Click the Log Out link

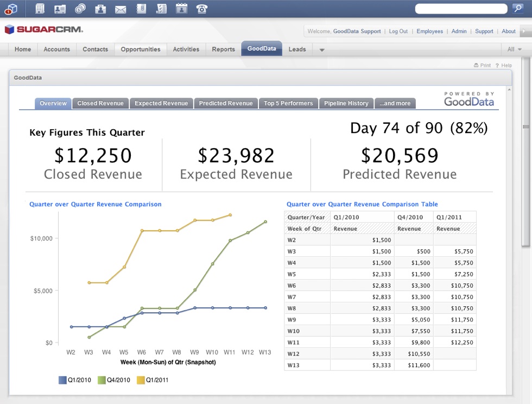coord(398,31)
